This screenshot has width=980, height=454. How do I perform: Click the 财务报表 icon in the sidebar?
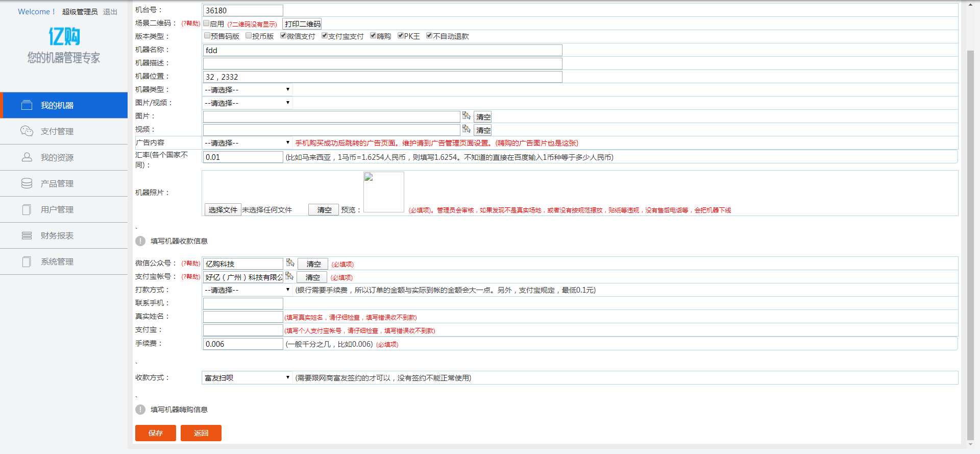tap(27, 235)
